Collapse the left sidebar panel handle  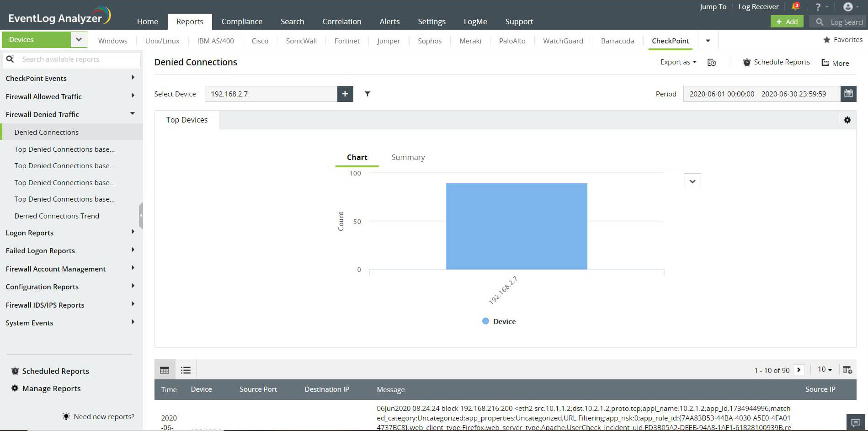coord(141,215)
